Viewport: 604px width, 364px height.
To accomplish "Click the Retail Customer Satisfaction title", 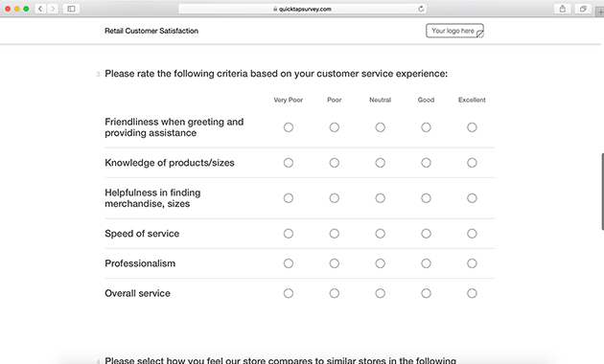I will tap(151, 31).
